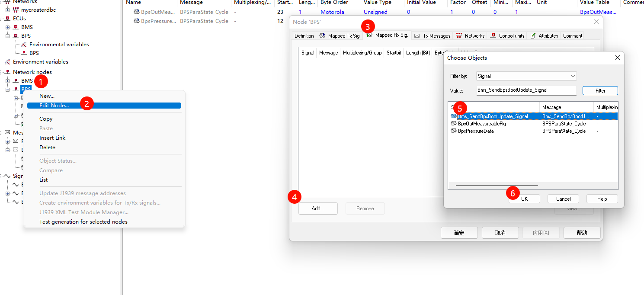Viewport: 644px width, 295px height.
Task: Click the Length [Bit] column header
Action: 418,53
